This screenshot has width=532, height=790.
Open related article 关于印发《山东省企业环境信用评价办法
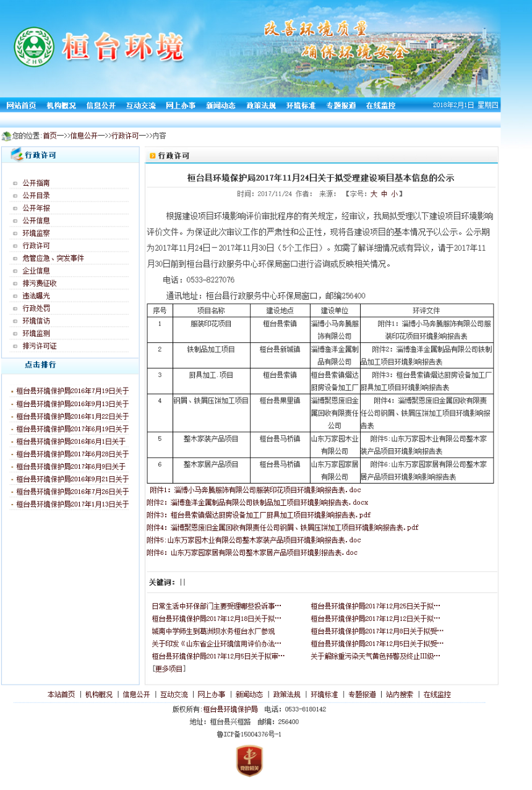[217, 643]
